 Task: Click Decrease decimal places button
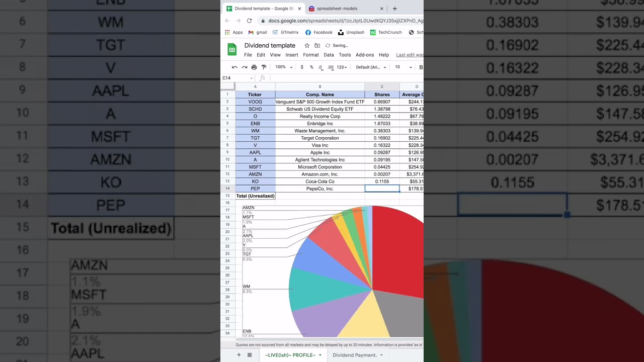320,67
